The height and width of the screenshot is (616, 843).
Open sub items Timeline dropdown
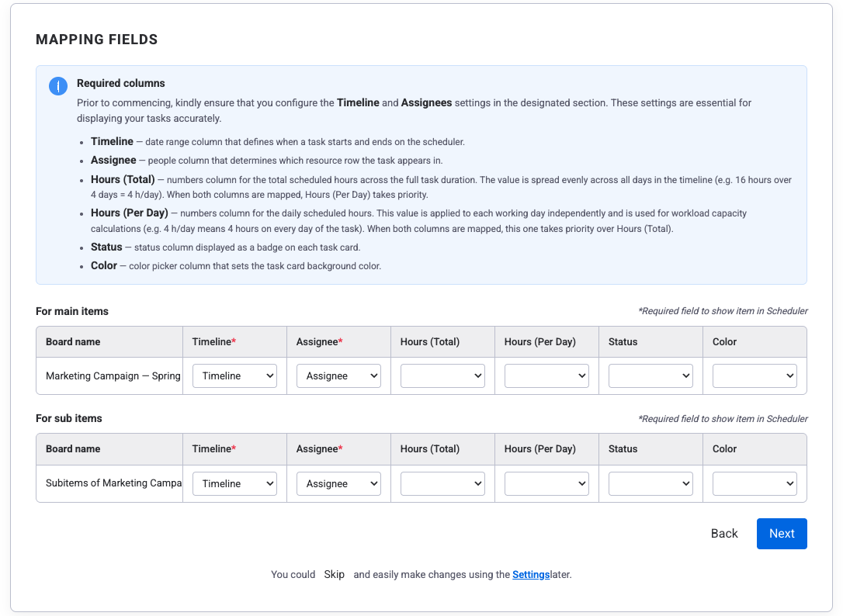[x=234, y=483]
